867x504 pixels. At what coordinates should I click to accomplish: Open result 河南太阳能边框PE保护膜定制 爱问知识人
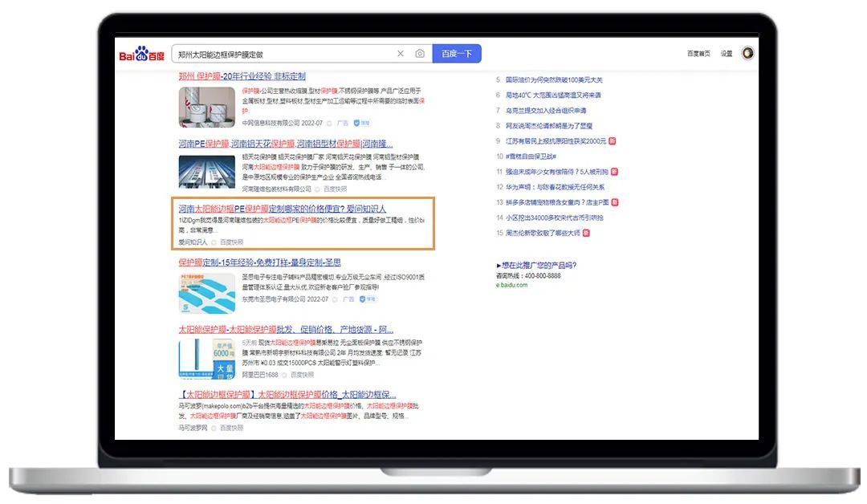point(282,208)
